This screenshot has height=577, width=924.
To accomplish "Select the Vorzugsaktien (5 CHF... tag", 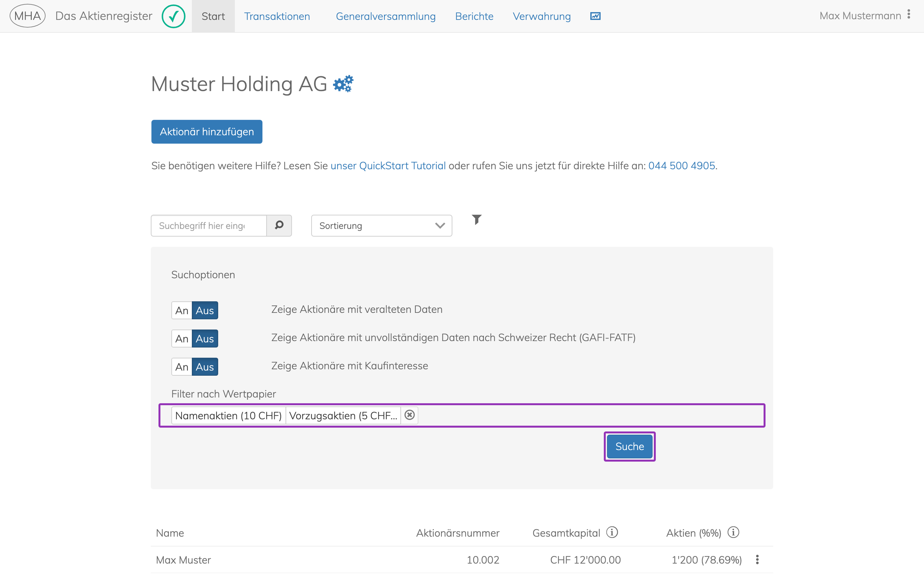I will 343,415.
